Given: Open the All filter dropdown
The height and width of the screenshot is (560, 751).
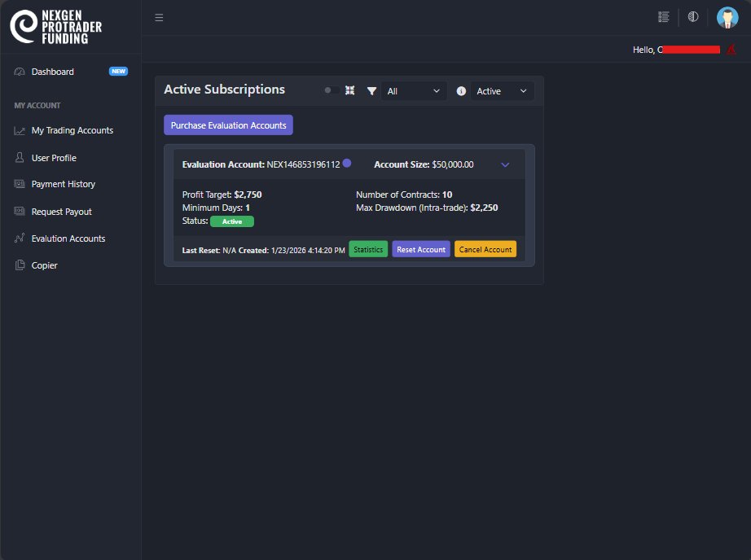Looking at the screenshot, I should click(414, 91).
